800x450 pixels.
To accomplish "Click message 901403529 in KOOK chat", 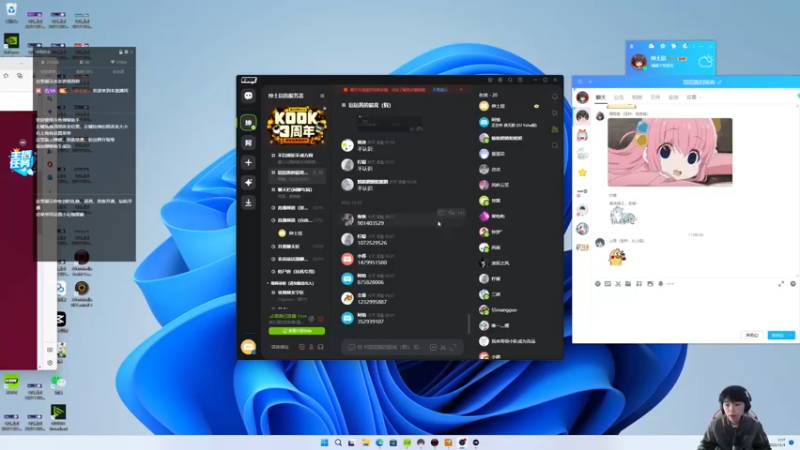I will [x=371, y=223].
